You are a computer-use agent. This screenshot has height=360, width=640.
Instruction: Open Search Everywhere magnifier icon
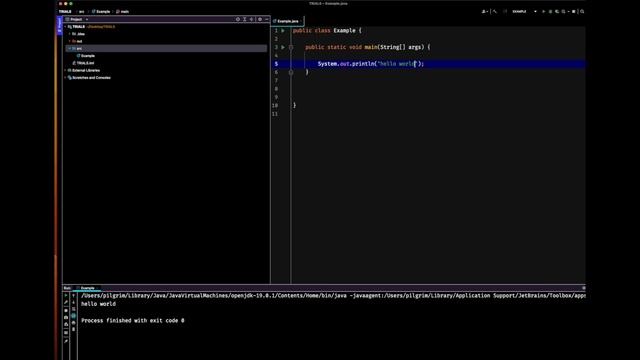point(582,11)
